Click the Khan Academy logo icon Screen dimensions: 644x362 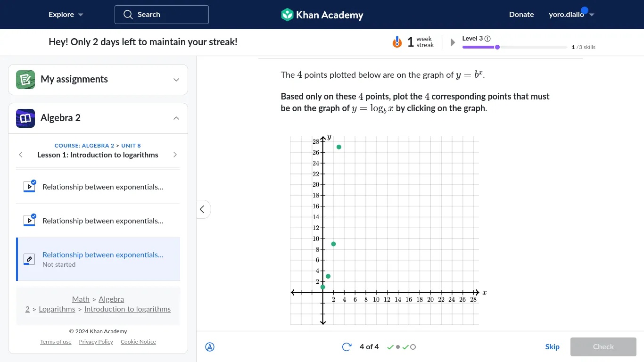point(286,15)
